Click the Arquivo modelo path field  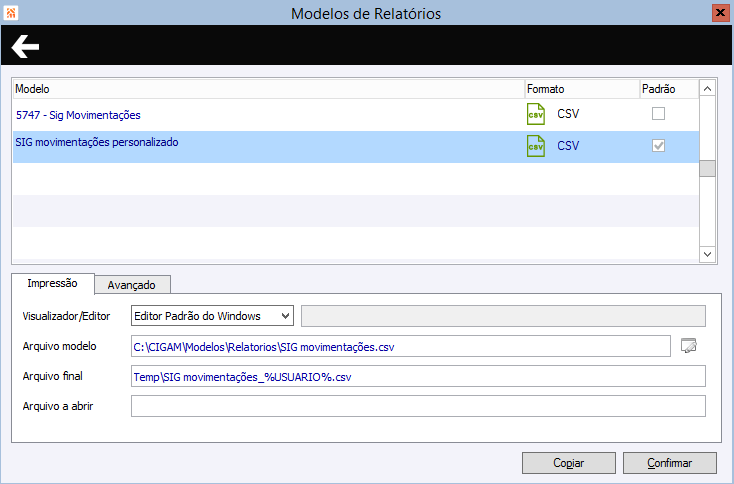[401, 346]
